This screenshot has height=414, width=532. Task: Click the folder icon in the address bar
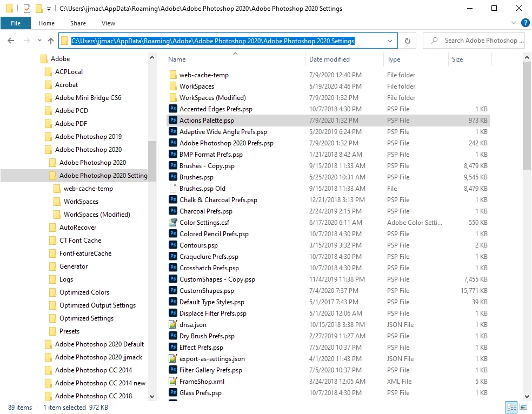pos(64,41)
